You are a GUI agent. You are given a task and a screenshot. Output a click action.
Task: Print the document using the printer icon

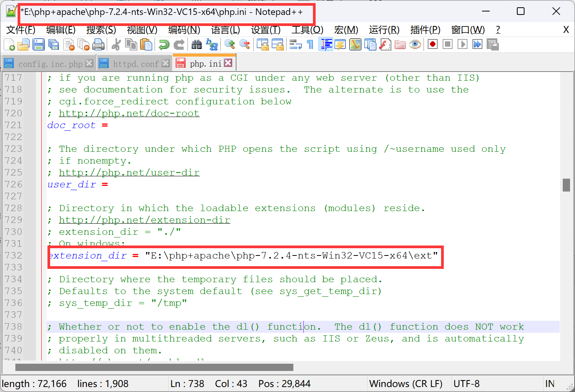pyautogui.click(x=98, y=45)
